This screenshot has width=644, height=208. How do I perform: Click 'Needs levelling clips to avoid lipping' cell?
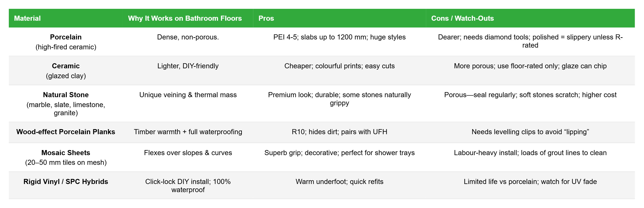[530, 132]
